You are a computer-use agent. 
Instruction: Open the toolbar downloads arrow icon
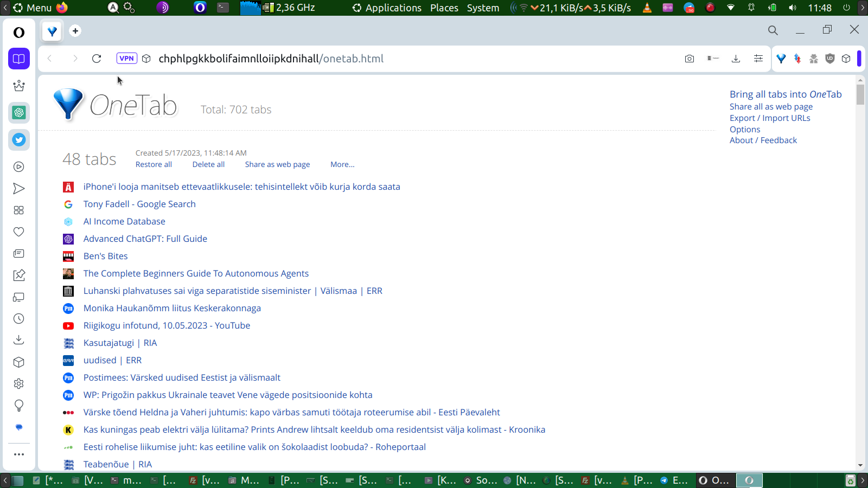pos(736,59)
